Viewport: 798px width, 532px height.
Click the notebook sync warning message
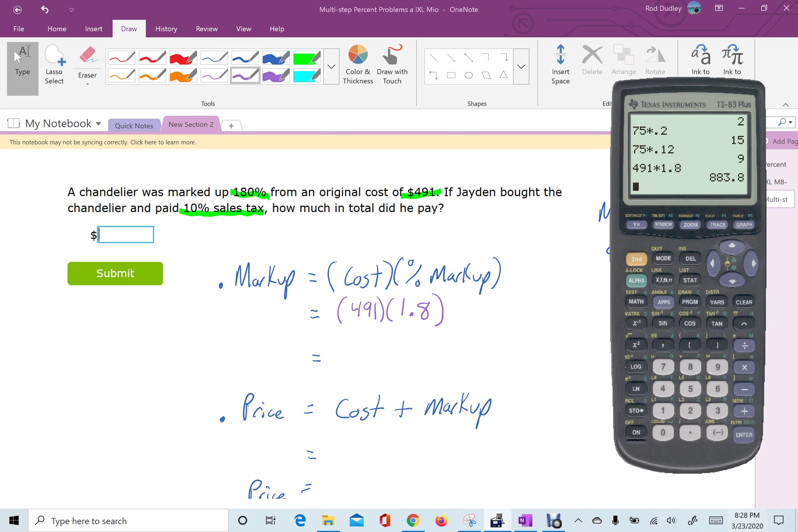(x=102, y=142)
